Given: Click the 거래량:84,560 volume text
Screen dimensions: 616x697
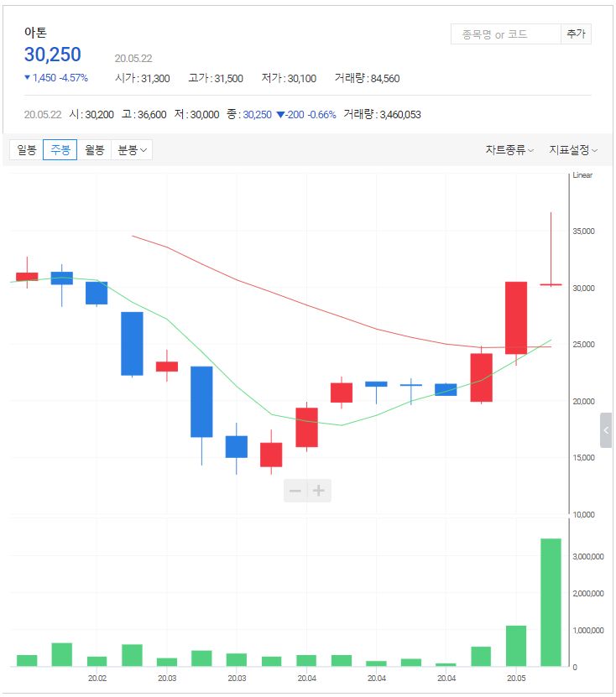Looking at the screenshot, I should (367, 78).
